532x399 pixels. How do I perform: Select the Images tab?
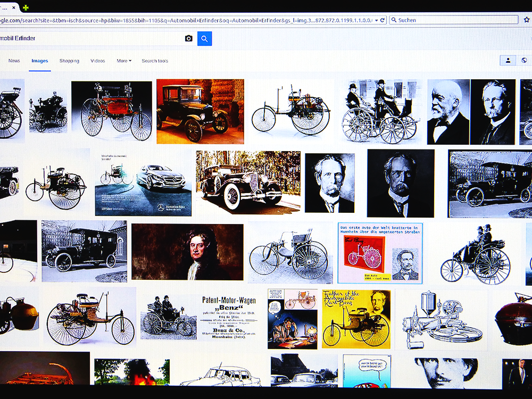(40, 61)
